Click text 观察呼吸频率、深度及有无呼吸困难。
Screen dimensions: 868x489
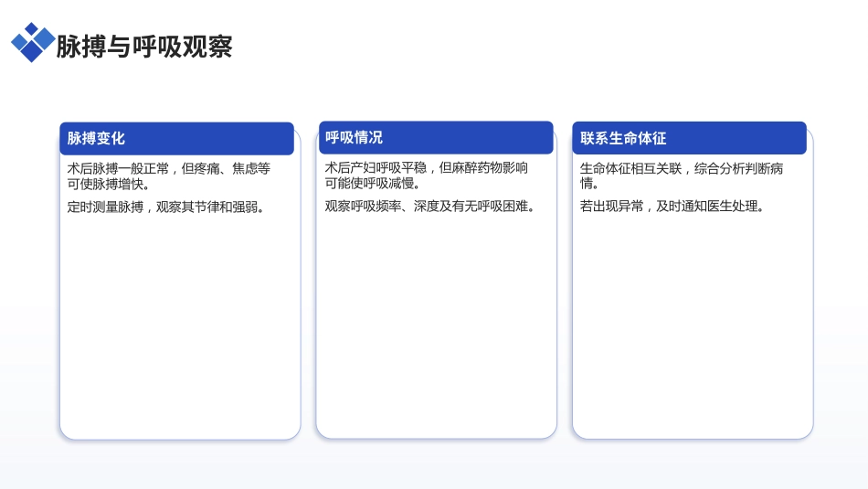point(430,206)
